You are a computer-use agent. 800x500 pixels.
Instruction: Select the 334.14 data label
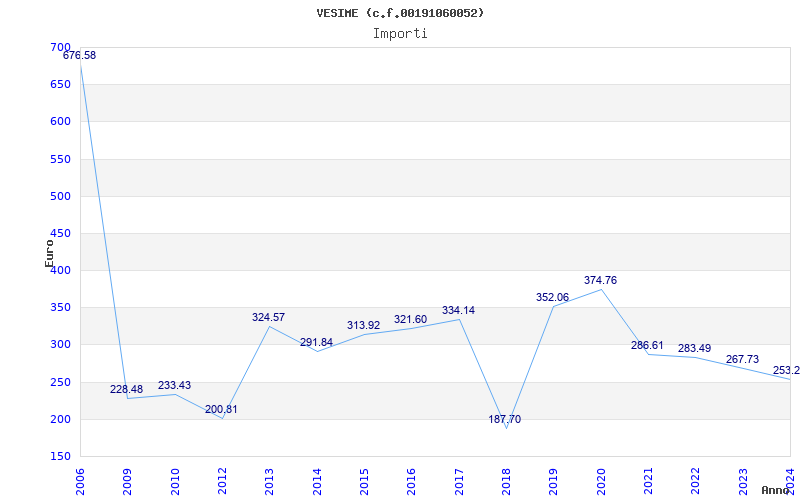click(458, 310)
